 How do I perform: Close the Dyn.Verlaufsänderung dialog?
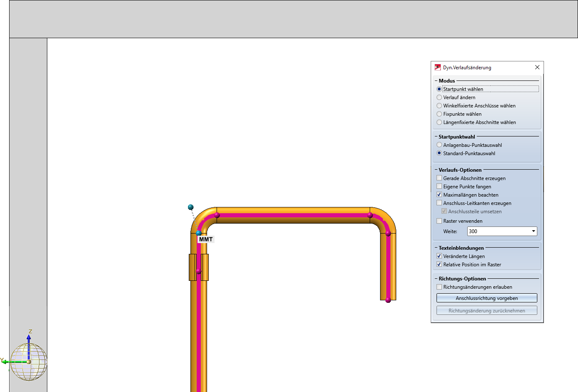537,67
